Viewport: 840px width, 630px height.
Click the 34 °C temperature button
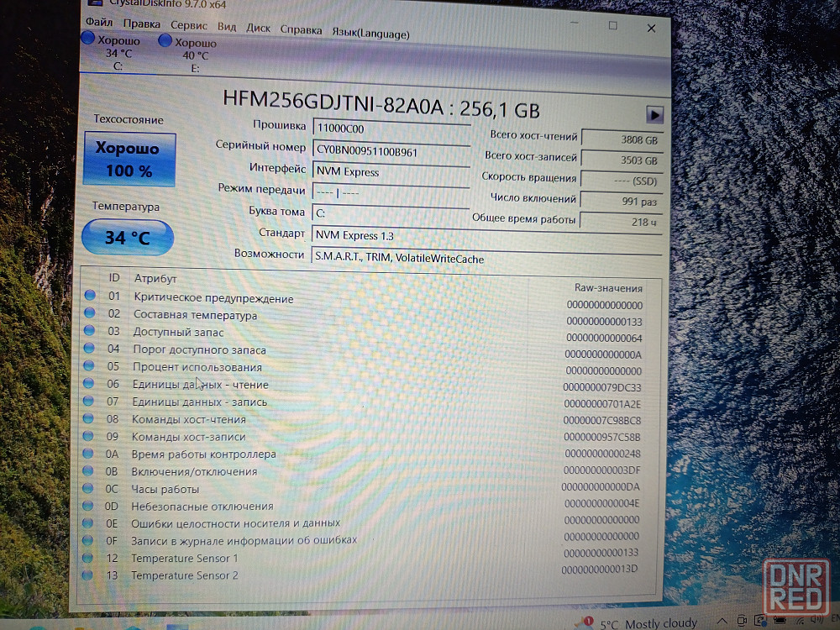[127, 238]
